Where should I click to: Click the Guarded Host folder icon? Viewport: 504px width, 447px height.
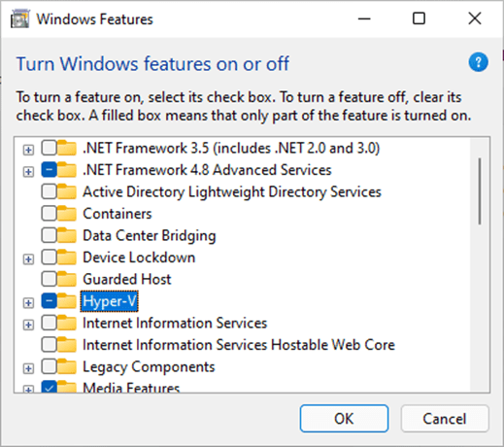click(67, 279)
